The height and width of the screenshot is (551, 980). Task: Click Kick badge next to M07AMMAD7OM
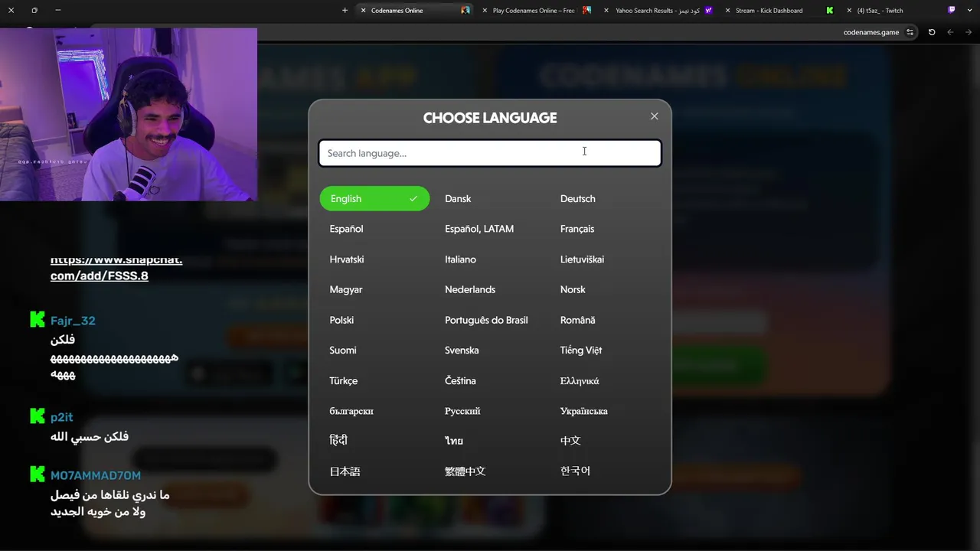37,474
